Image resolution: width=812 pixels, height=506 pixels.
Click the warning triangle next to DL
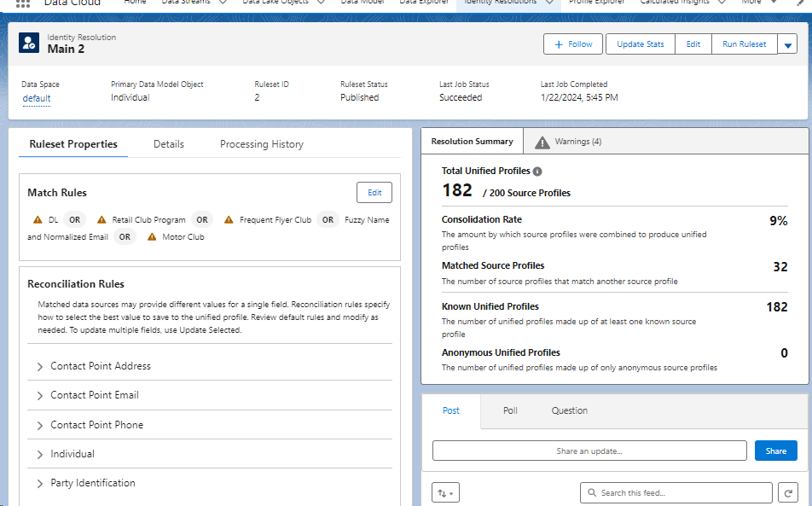click(x=38, y=219)
